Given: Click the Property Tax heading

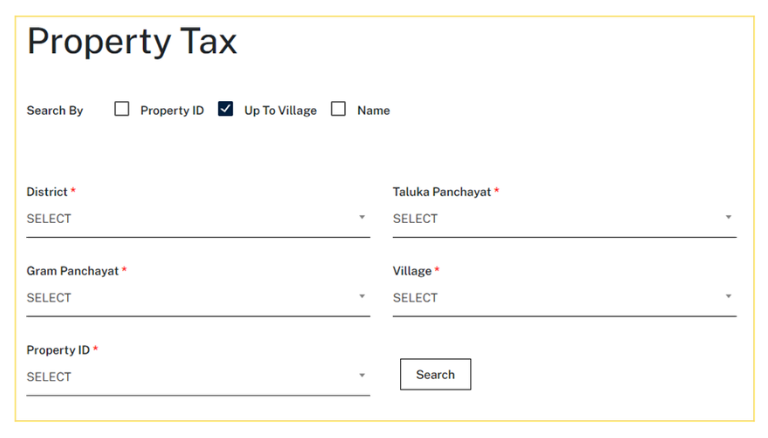Looking at the screenshot, I should click(132, 42).
